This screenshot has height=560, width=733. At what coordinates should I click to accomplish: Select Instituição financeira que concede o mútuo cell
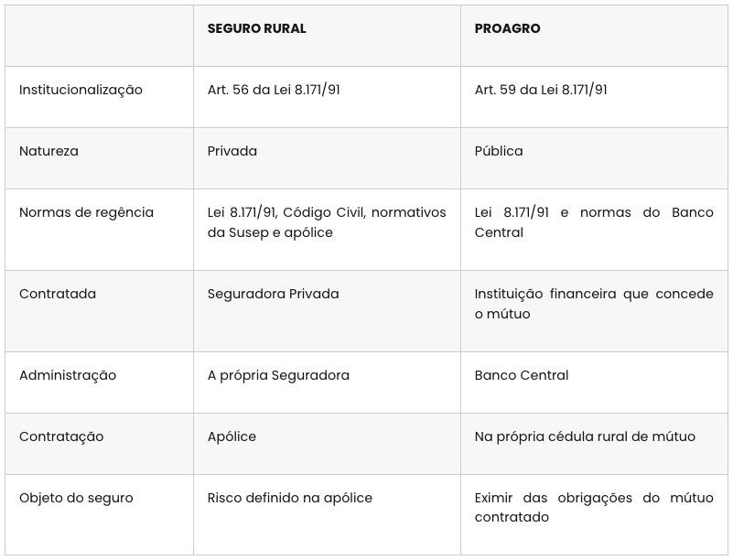pyautogui.click(x=594, y=304)
